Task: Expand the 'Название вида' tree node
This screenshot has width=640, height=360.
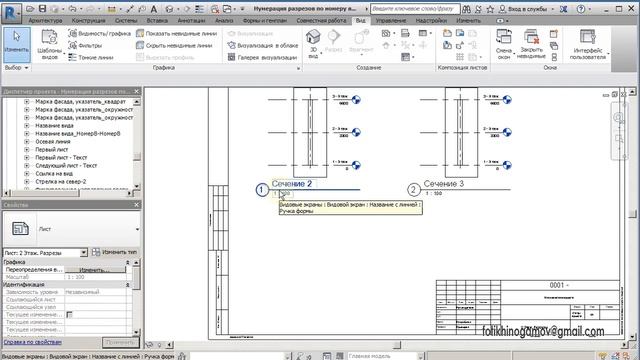Action: (27, 126)
